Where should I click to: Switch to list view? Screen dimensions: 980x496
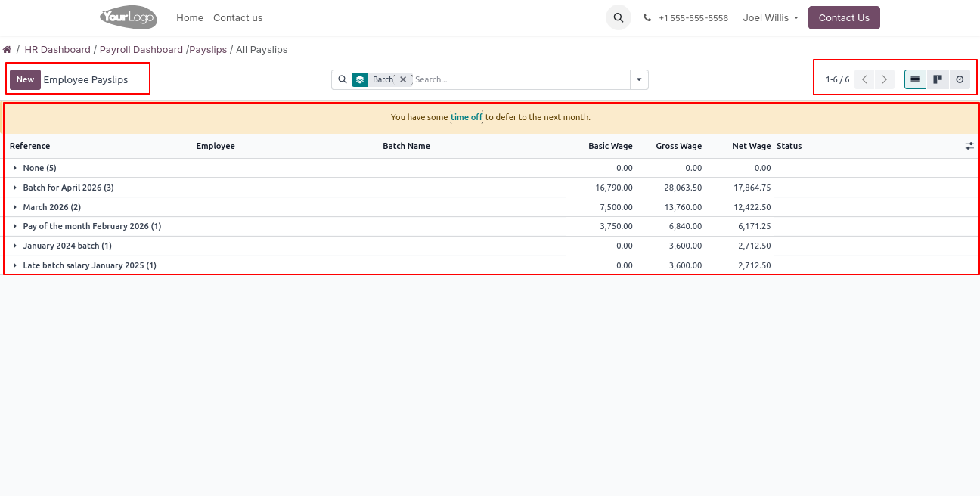(x=915, y=79)
